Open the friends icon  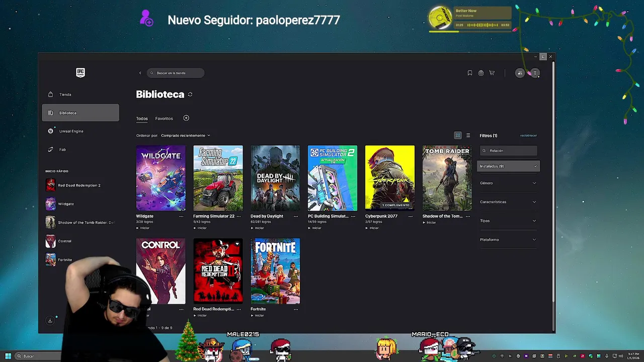pyautogui.click(x=520, y=73)
